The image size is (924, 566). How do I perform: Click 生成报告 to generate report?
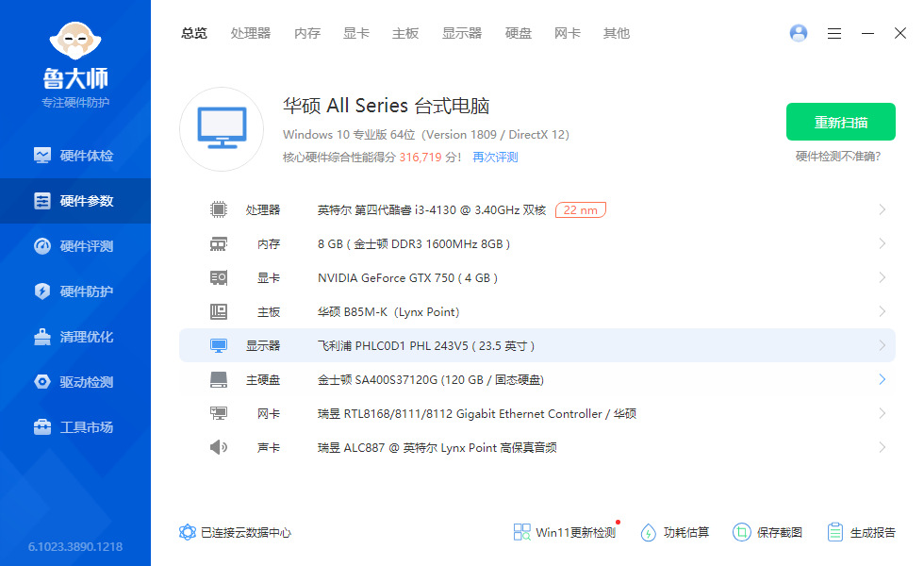tap(861, 532)
